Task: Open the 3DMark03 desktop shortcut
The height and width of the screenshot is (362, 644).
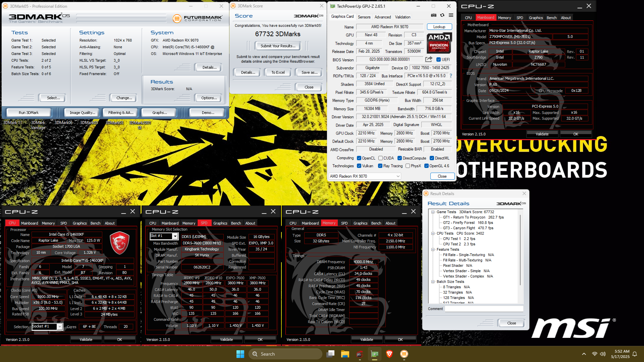Action: pos(115,123)
